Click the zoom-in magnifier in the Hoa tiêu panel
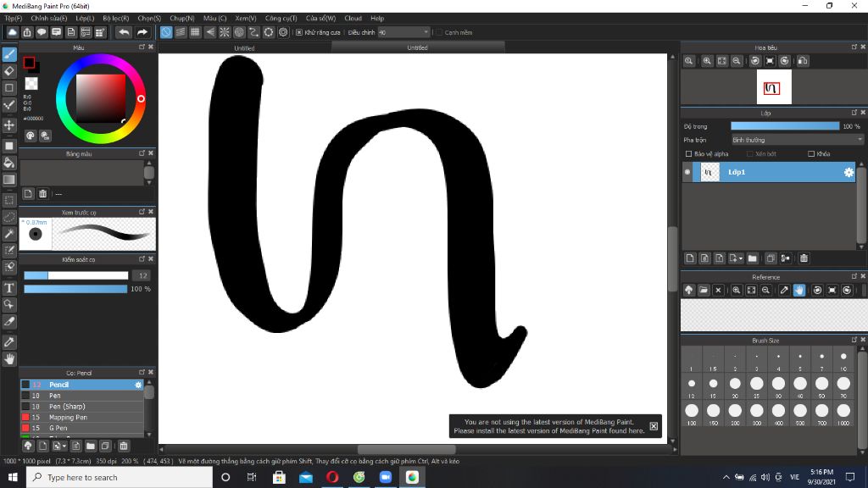The image size is (868, 488). (707, 60)
